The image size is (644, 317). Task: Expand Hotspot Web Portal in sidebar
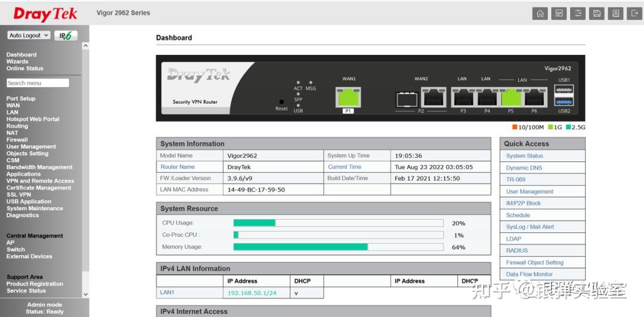tap(33, 119)
